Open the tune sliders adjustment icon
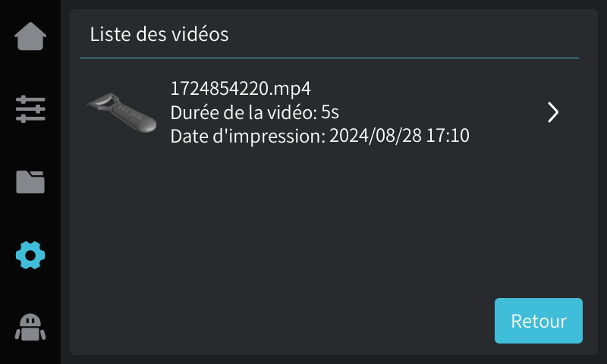This screenshot has width=607, height=364. [30, 108]
